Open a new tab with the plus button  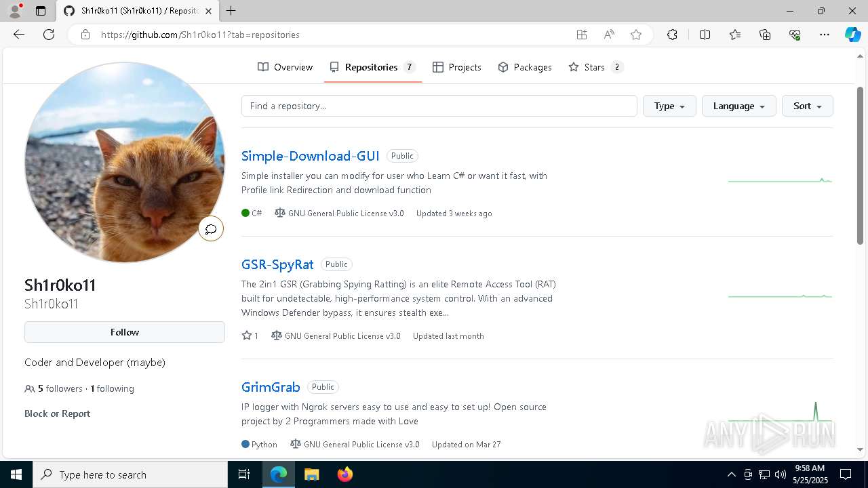pyautogui.click(x=231, y=11)
